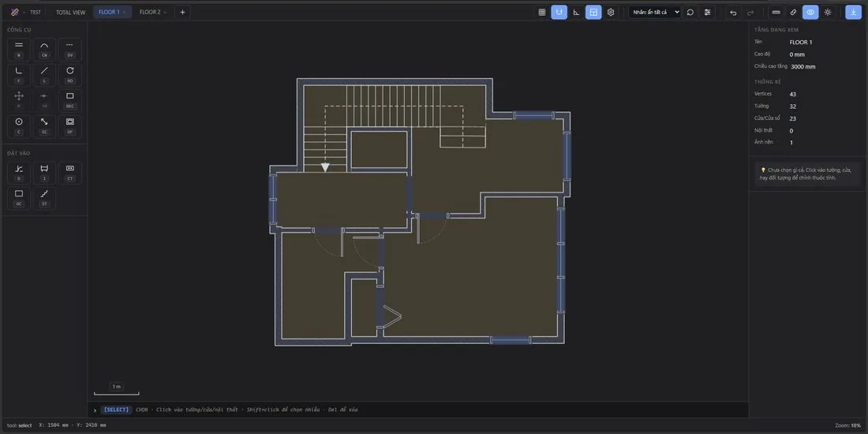The width and height of the screenshot is (868, 434).
Task: Toggle the eye visibility button
Action: [x=810, y=12]
